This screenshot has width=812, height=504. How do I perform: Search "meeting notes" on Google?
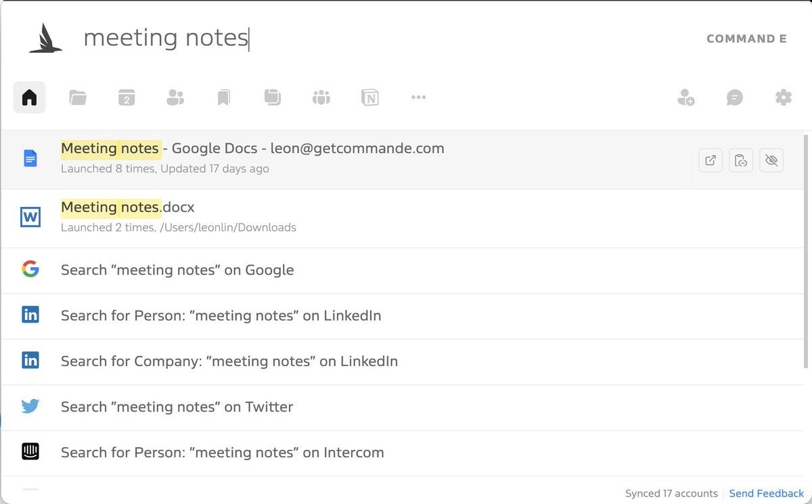click(402, 271)
